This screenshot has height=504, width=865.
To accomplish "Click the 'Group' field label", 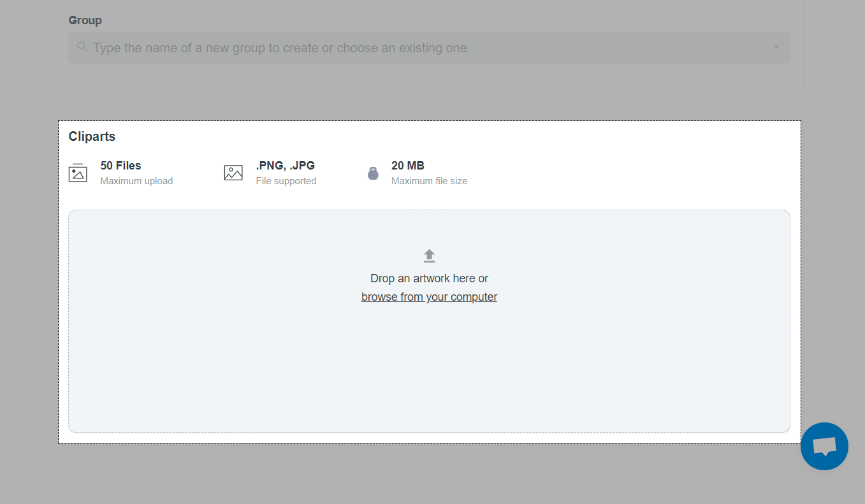I will pos(85,20).
